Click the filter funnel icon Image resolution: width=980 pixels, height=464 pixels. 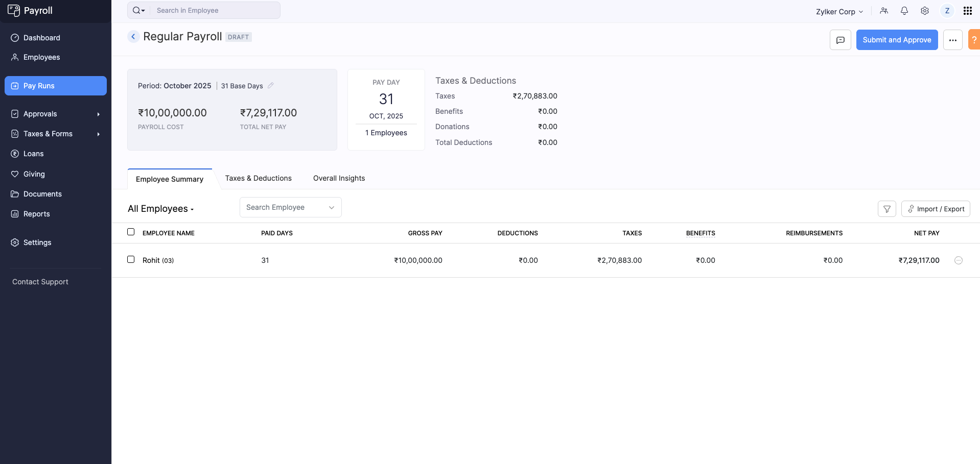(x=886, y=209)
